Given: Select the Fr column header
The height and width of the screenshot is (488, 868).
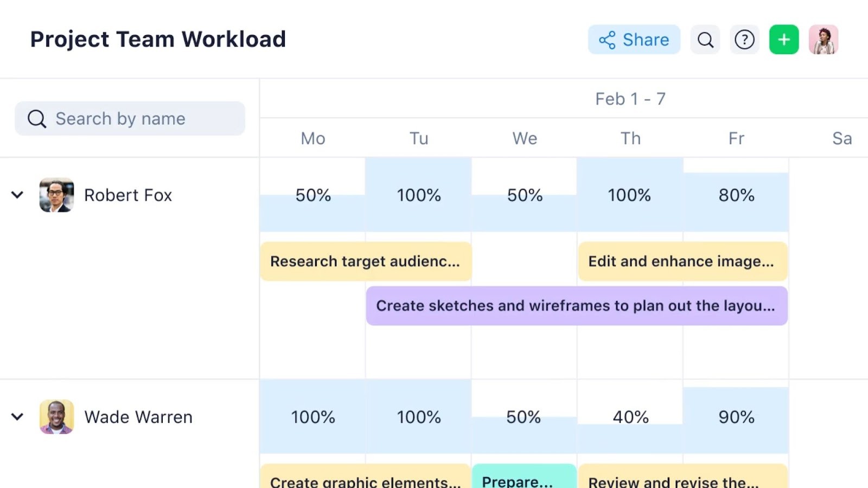Looking at the screenshot, I should [x=736, y=138].
